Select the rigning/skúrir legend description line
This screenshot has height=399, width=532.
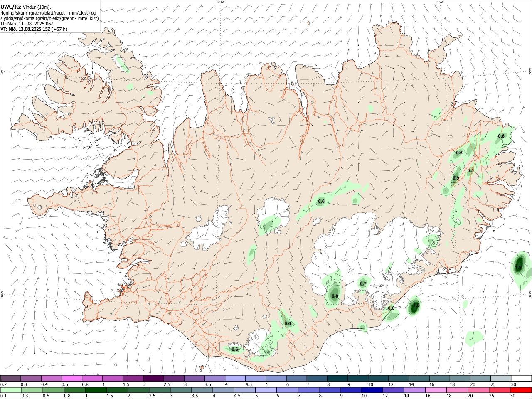[x=48, y=13]
